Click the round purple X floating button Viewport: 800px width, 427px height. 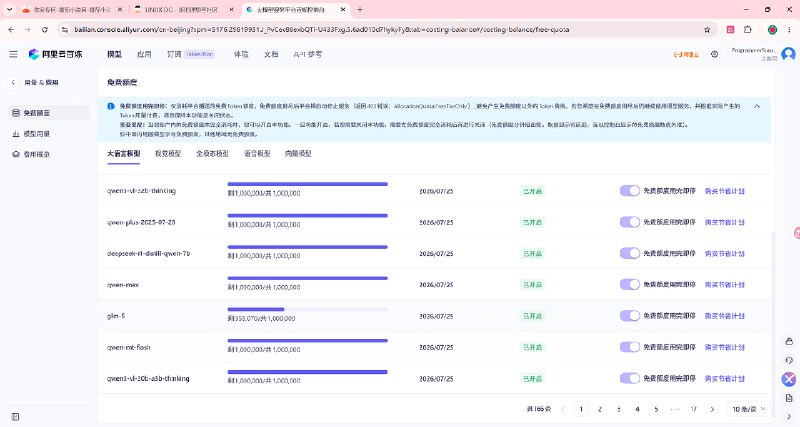[x=789, y=379]
